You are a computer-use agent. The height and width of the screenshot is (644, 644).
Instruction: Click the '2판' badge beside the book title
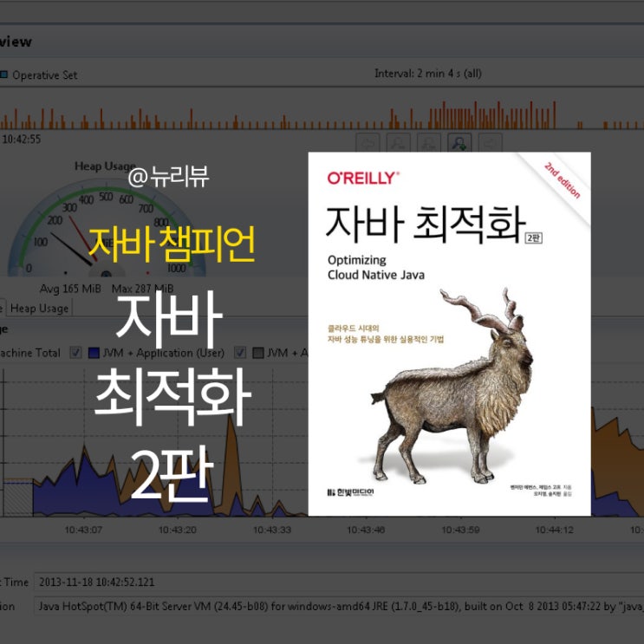click(534, 237)
